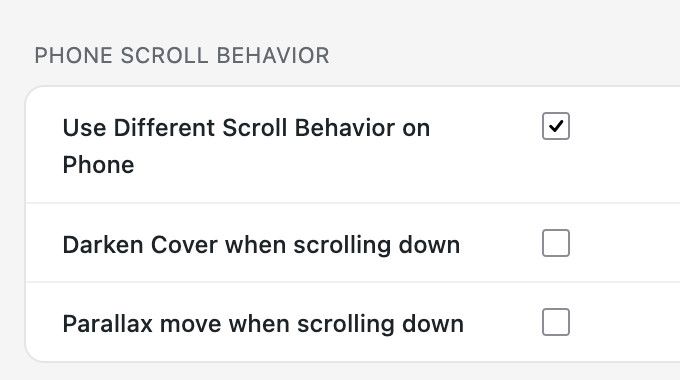Click the word "BEHAVIOR" in the section heading
Viewport: 680px width, 380px height.
click(273, 56)
